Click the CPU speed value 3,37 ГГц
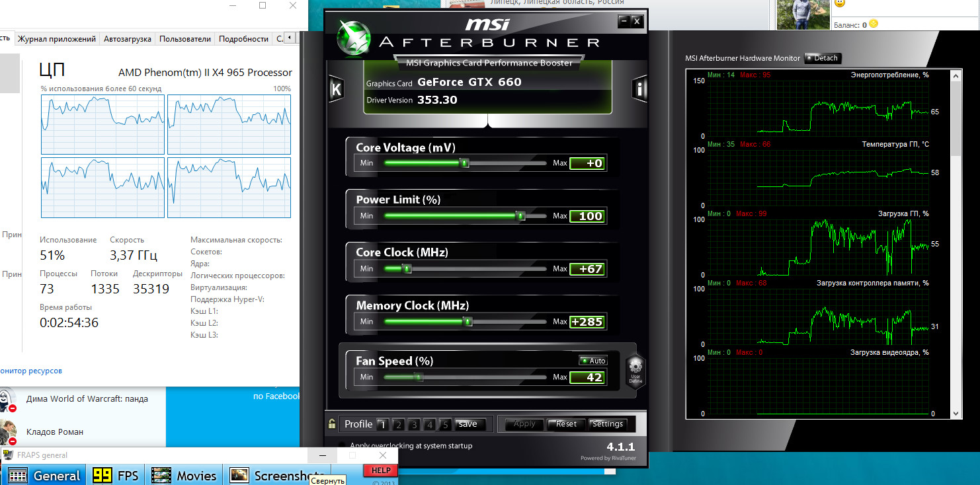980x485 pixels. click(x=134, y=255)
